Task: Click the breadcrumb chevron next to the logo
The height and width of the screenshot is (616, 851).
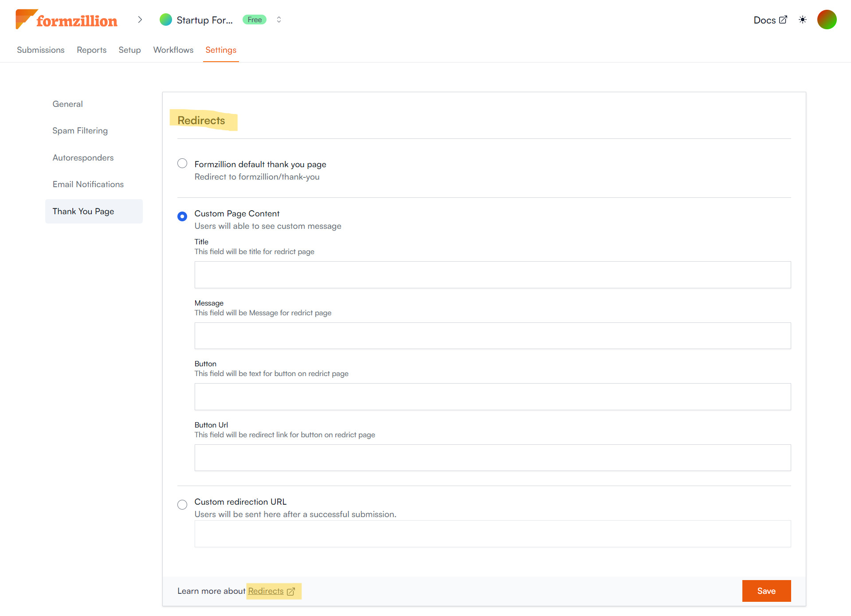Action: coord(140,20)
